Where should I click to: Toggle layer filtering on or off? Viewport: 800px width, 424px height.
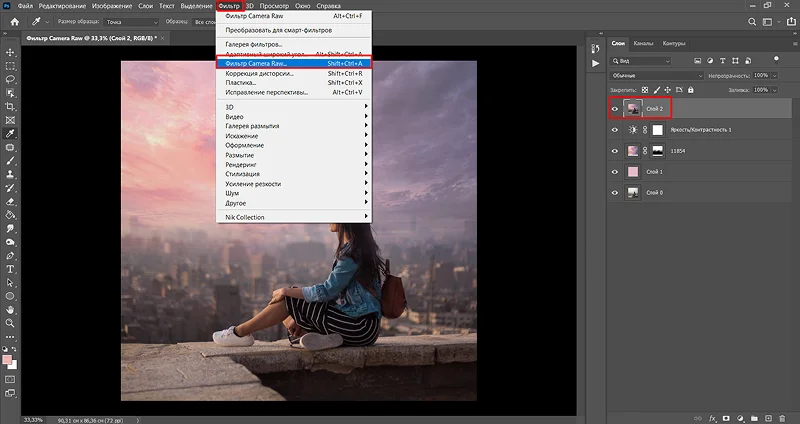[776, 59]
